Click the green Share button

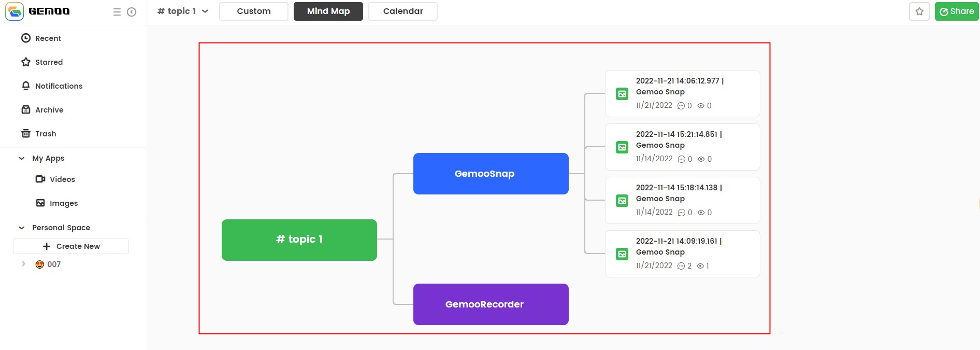(957, 11)
